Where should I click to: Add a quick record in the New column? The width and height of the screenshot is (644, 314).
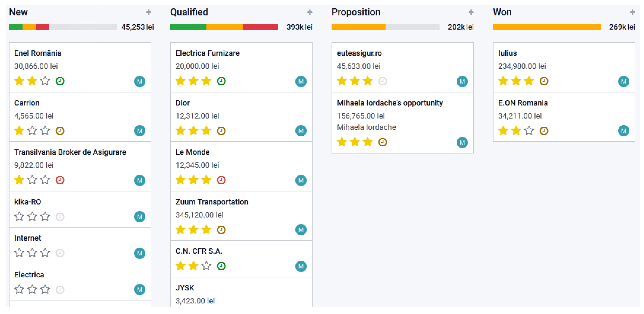[149, 12]
